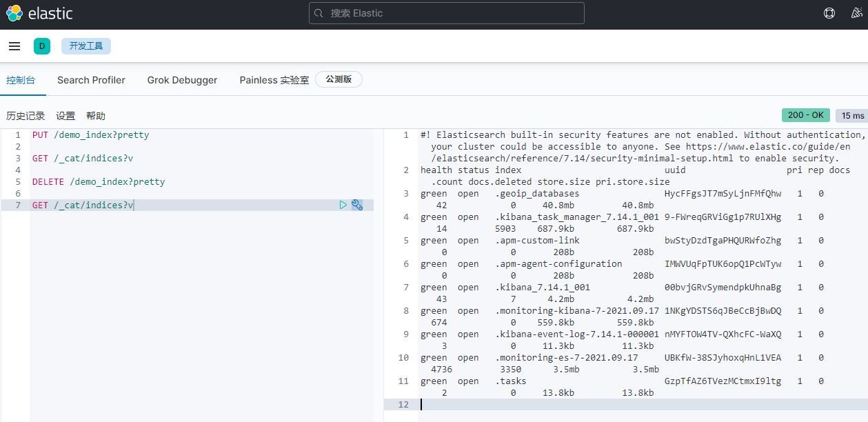The width and height of the screenshot is (868, 422).
Task: Click the 200 - OK status badge
Action: [806, 115]
